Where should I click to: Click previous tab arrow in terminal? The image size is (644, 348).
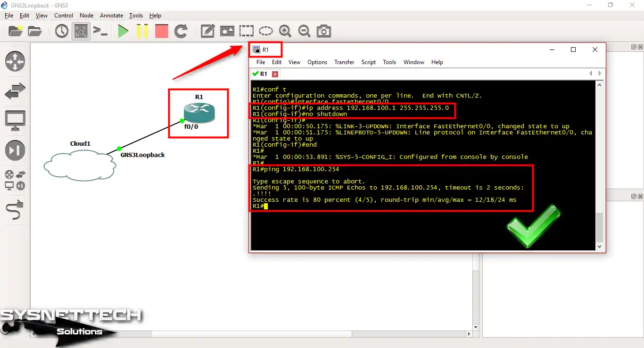pos(591,74)
